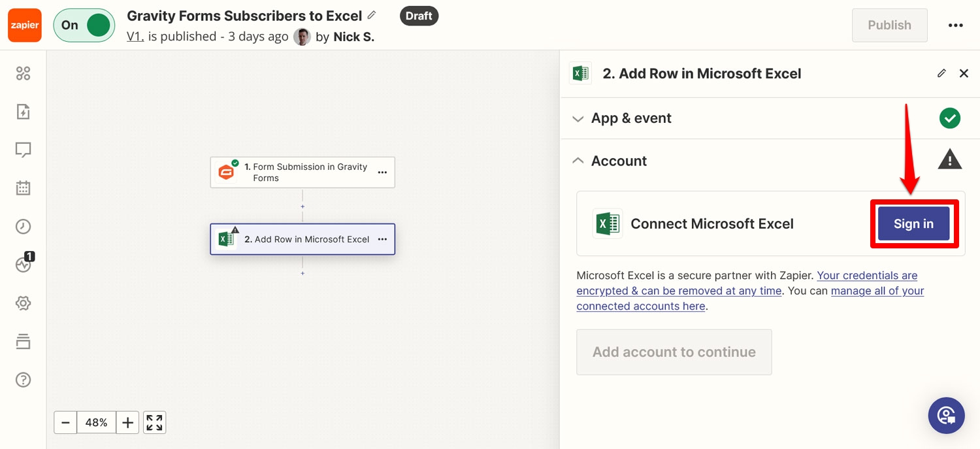Click the Gravity Forms Subscribers to Excel title
980x449 pixels.
pos(244,16)
